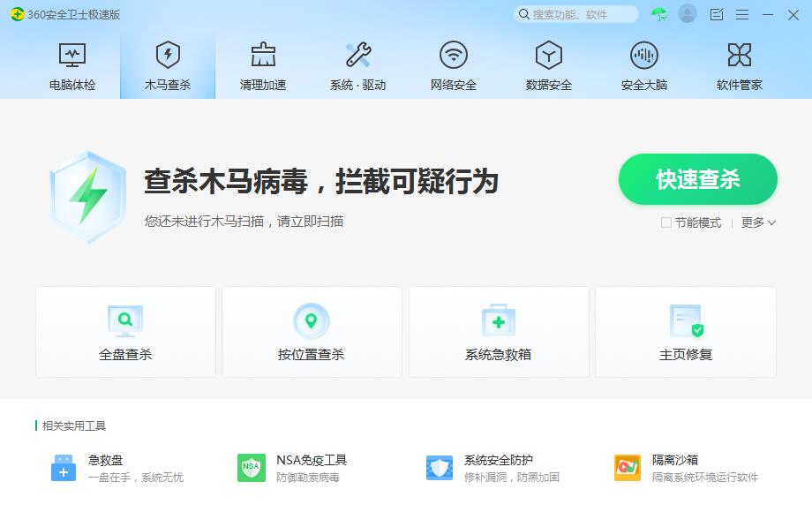Open the 隔离沙箱 link text
Viewport: 812px width, 512px height.
pos(675,460)
